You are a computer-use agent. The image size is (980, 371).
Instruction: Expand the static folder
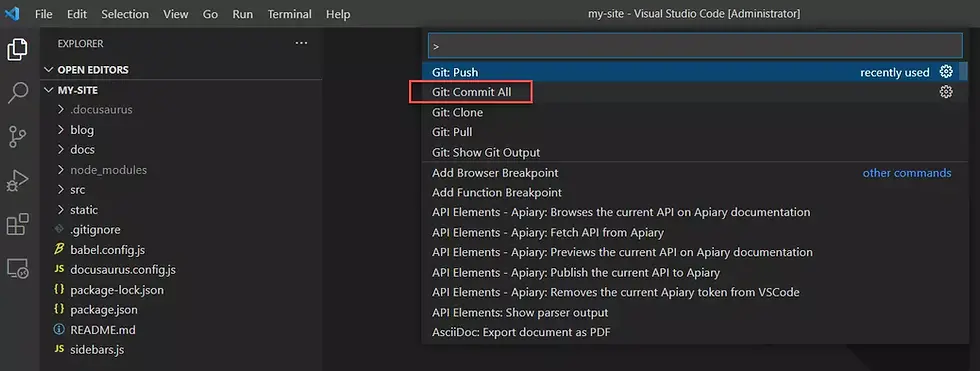pyautogui.click(x=61, y=210)
